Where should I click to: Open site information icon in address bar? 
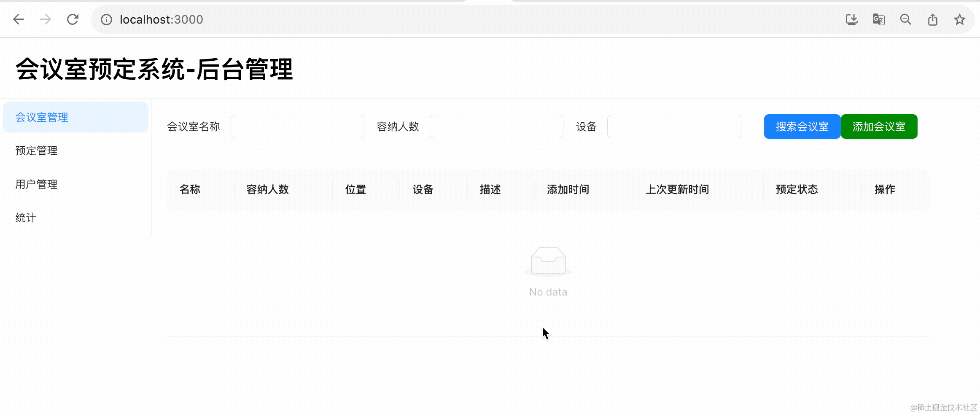(106, 20)
